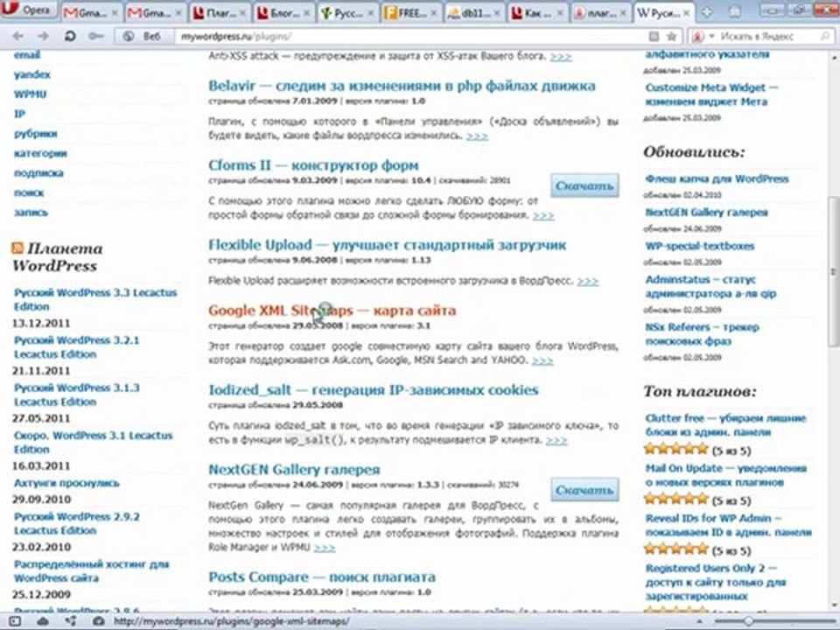Click the >>> link after Flexible Upload description
840x630 pixels.
588,281
